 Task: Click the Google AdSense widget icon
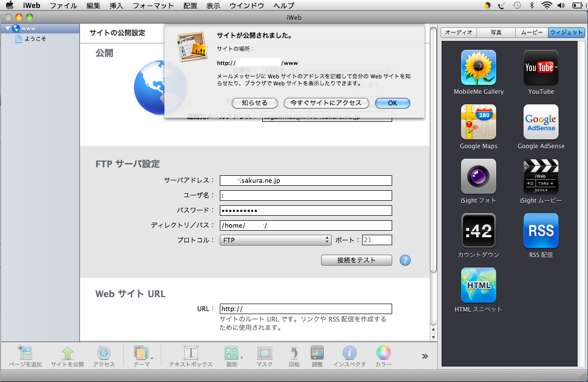pos(541,122)
